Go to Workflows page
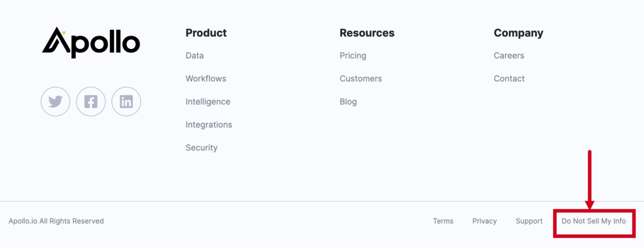 [206, 79]
